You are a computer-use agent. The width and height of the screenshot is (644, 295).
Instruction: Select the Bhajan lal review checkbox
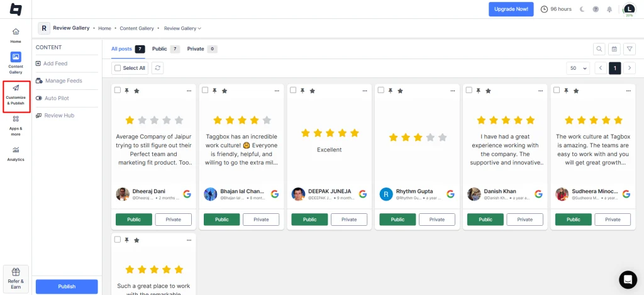[206, 90]
